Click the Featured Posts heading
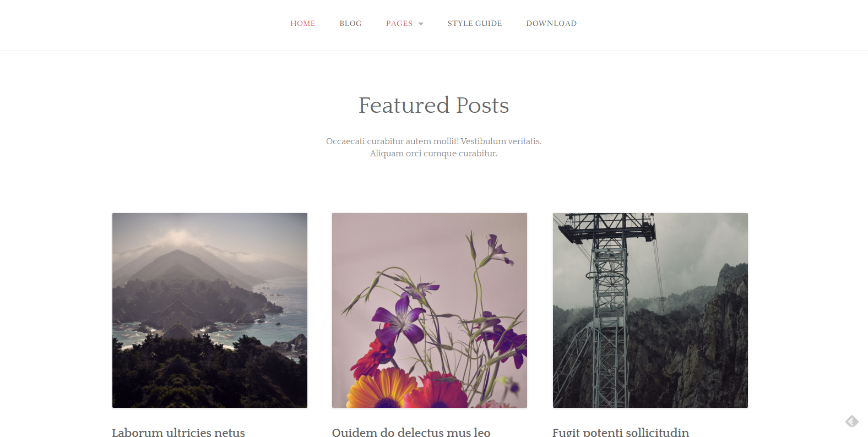The width and height of the screenshot is (868, 437). tap(434, 105)
